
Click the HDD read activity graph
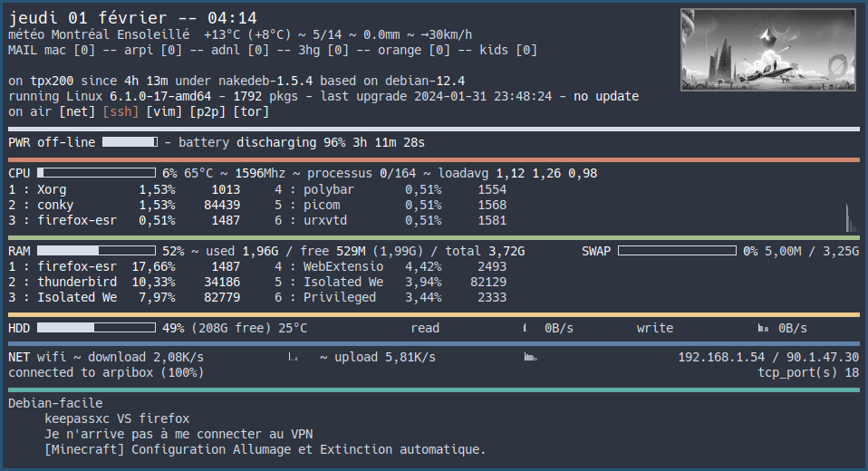[x=525, y=328]
